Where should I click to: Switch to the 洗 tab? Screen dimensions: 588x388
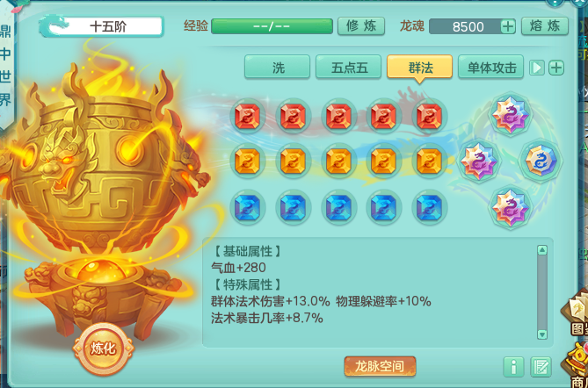(278, 67)
